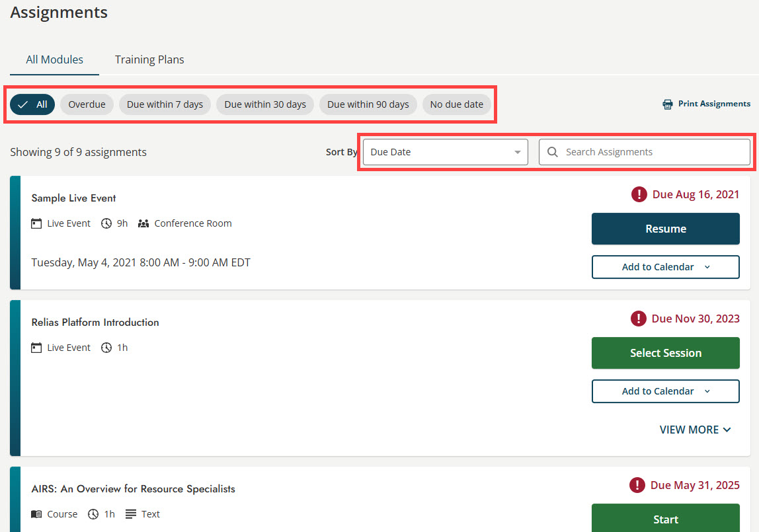Toggle the Due within 7 days filter

tap(165, 104)
